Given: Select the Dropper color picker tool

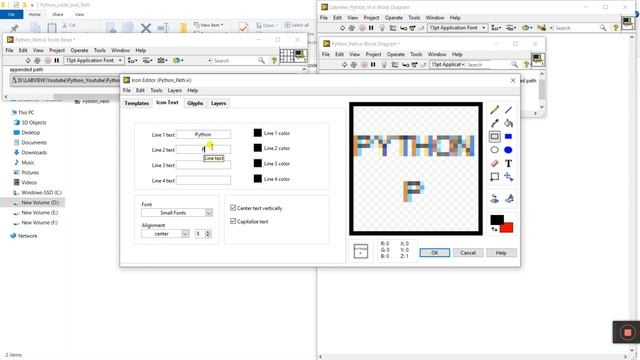Looking at the screenshot, I should click(494, 123).
